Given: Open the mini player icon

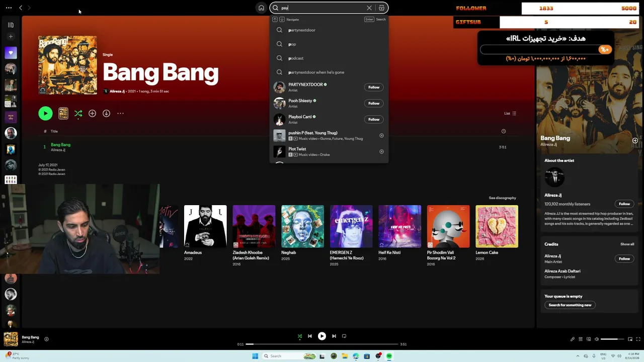Looking at the screenshot, I should 630,339.
